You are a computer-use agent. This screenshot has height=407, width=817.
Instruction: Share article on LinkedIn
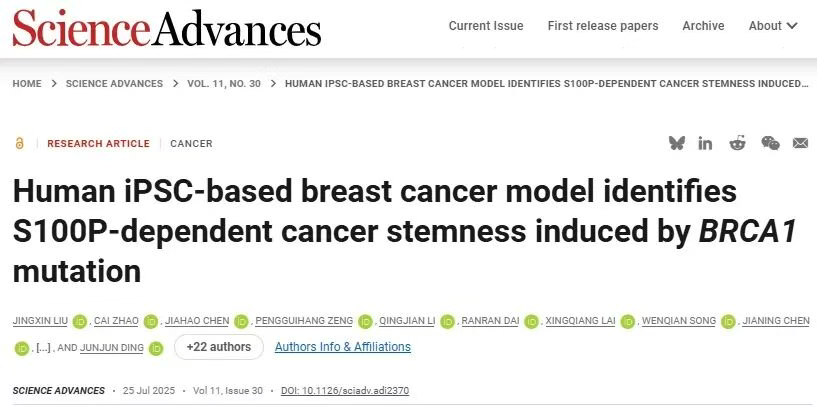(706, 144)
